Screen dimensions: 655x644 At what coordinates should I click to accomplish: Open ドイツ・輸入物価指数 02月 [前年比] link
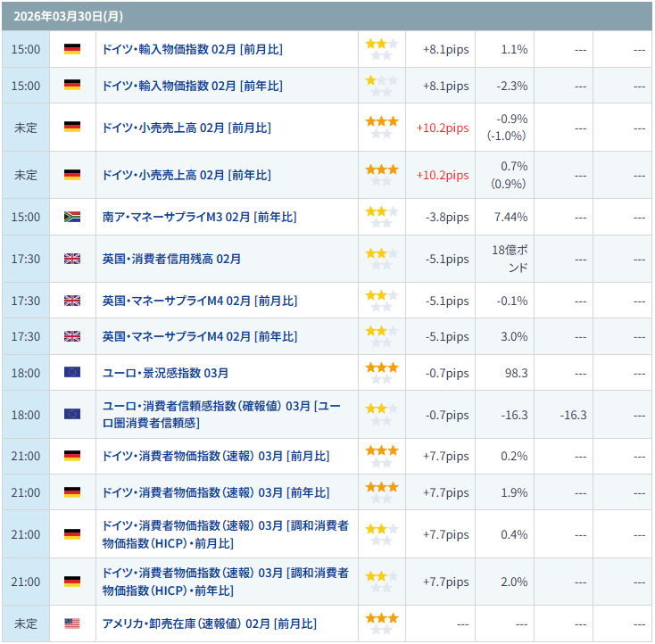click(x=192, y=86)
